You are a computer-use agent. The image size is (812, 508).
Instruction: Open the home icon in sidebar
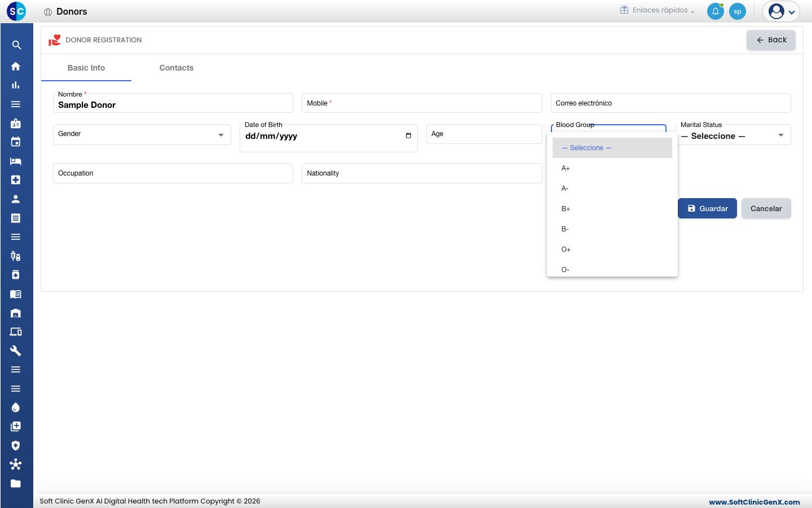point(16,66)
